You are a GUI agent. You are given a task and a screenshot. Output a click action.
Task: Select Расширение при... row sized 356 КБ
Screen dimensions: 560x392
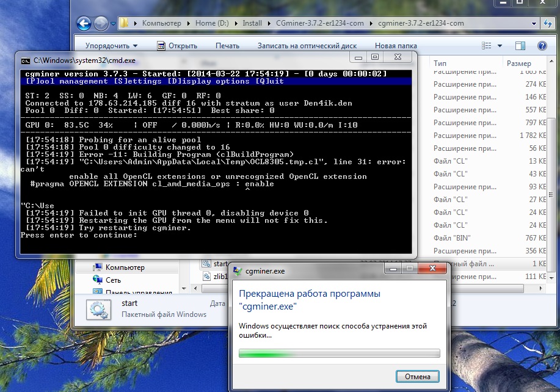click(489, 250)
